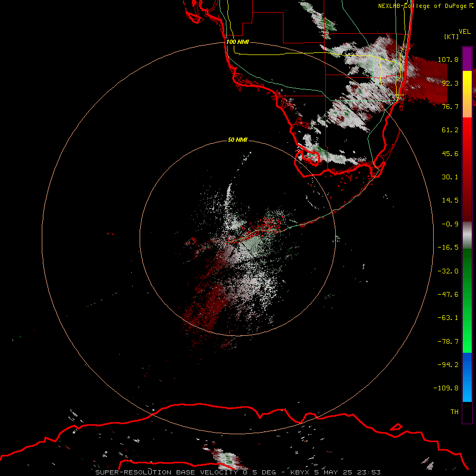Image resolution: width=476 pixels, height=476 pixels.
Task: Click the "100 NMI" range ring label
Action: coord(237,42)
